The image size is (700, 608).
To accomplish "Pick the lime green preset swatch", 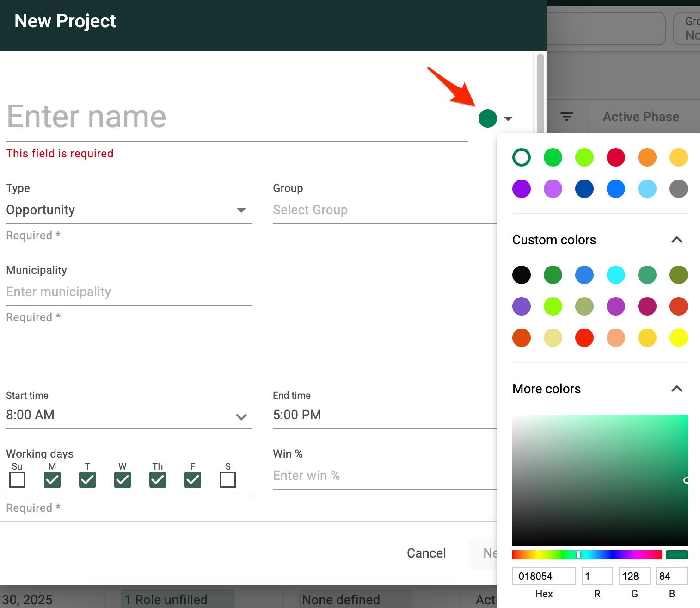I will (x=584, y=157).
